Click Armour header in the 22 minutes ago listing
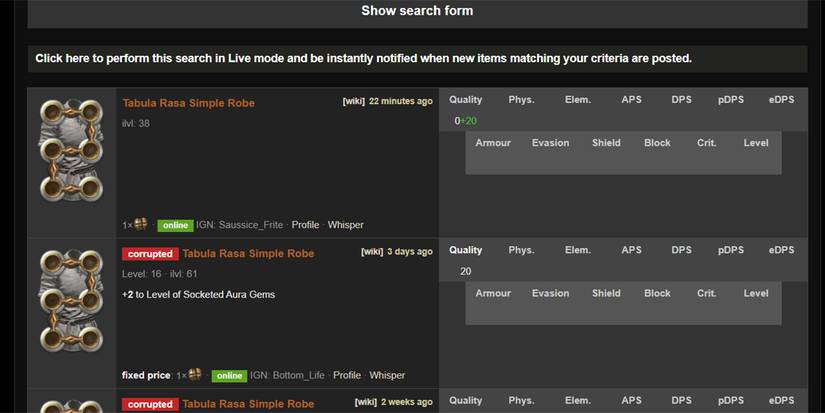 coord(493,143)
